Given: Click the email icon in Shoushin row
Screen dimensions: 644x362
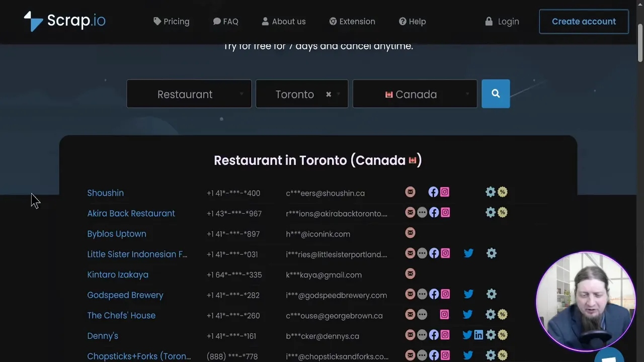Looking at the screenshot, I should pyautogui.click(x=410, y=192).
